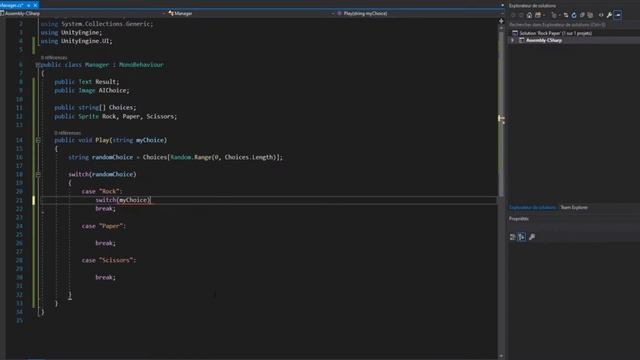Select the Manager.cs editor tab

(x=11, y=5)
